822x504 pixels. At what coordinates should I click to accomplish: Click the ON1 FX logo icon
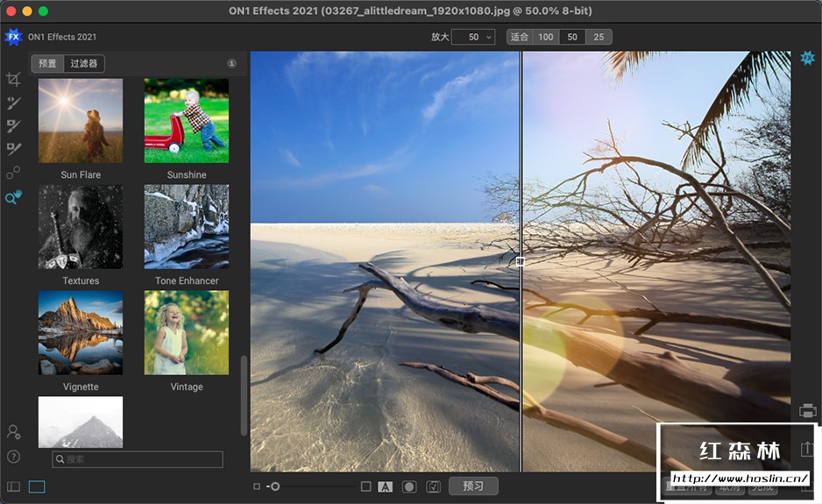(13, 37)
